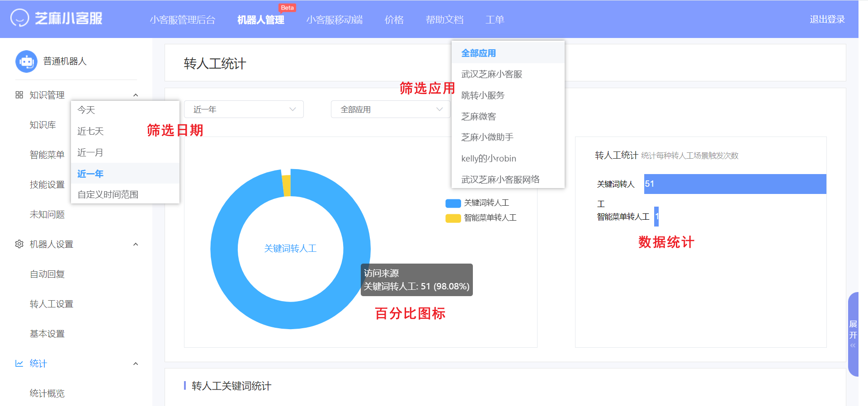
Task: Click the 转人工关键词统计 section heading
Action: coord(231,386)
